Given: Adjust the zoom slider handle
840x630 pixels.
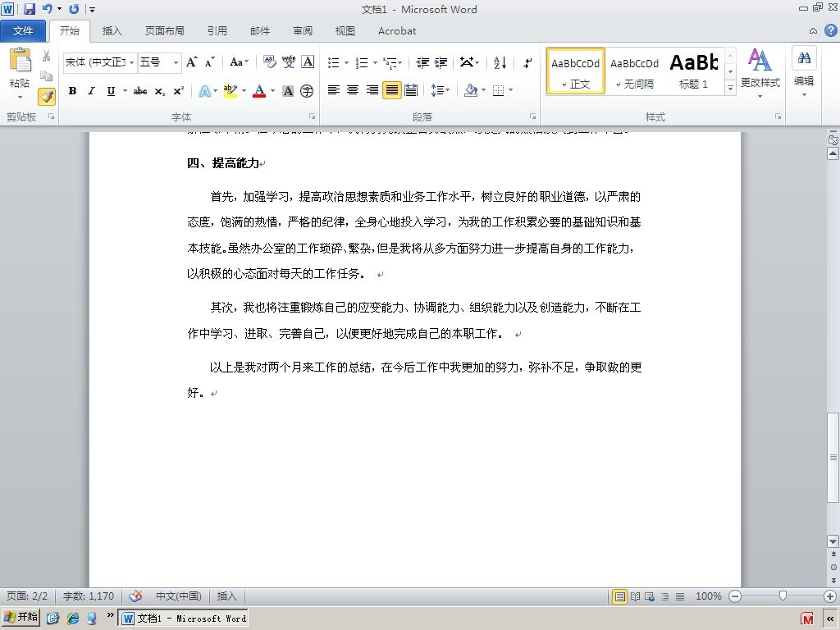Looking at the screenshot, I should [782, 596].
